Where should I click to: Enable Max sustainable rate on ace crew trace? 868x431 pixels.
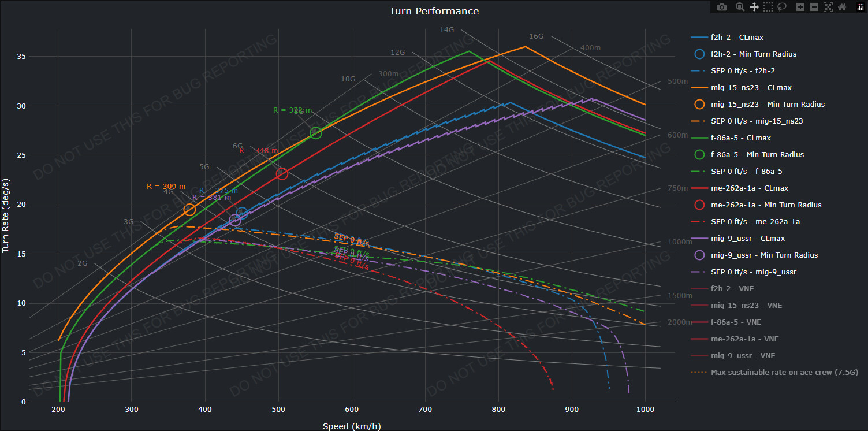tap(784, 373)
